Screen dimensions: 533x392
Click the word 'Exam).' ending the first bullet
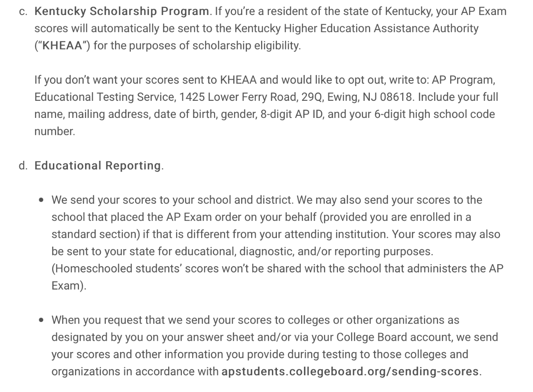[x=69, y=286]
